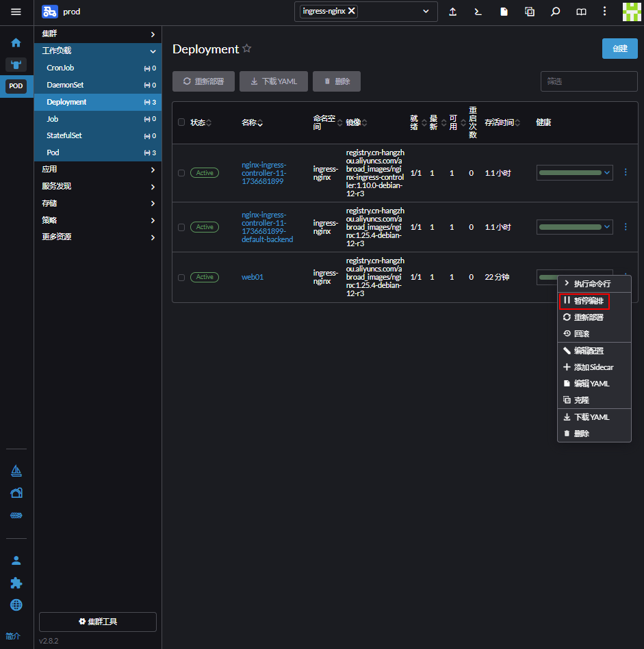
Task: Tick the select-all checkbox in table header
Action: click(181, 122)
